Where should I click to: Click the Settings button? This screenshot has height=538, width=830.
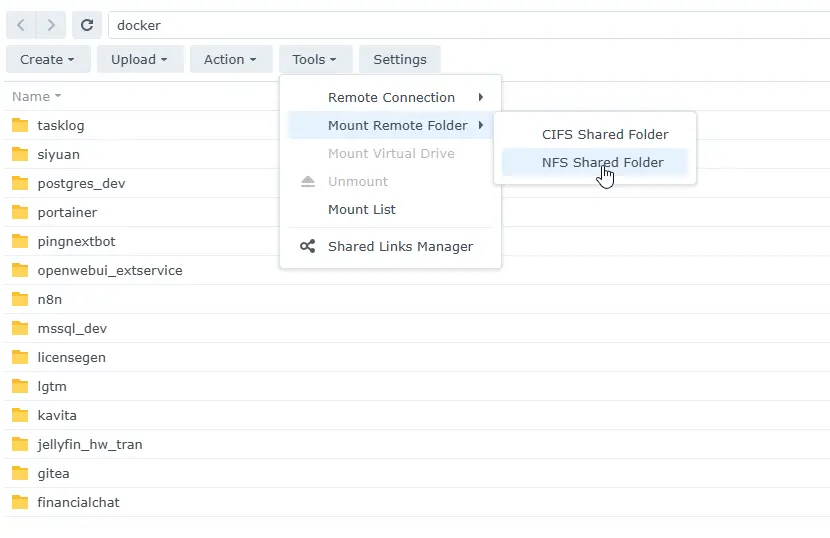pyautogui.click(x=399, y=59)
